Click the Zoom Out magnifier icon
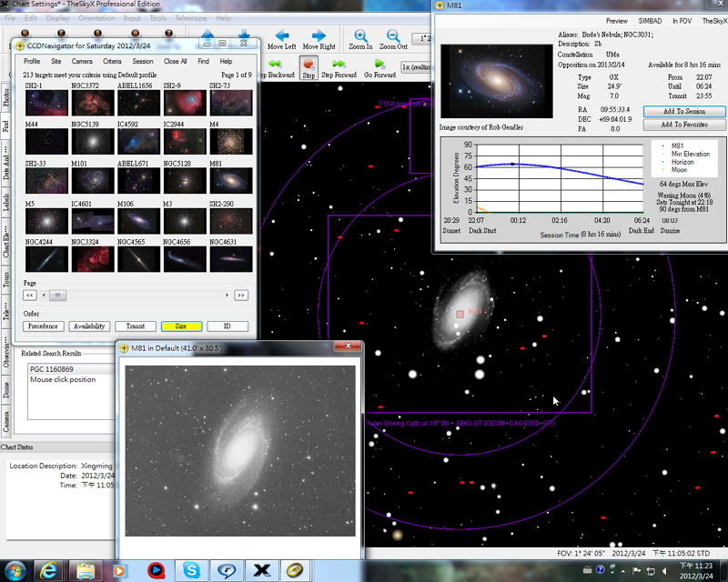 tap(393, 35)
